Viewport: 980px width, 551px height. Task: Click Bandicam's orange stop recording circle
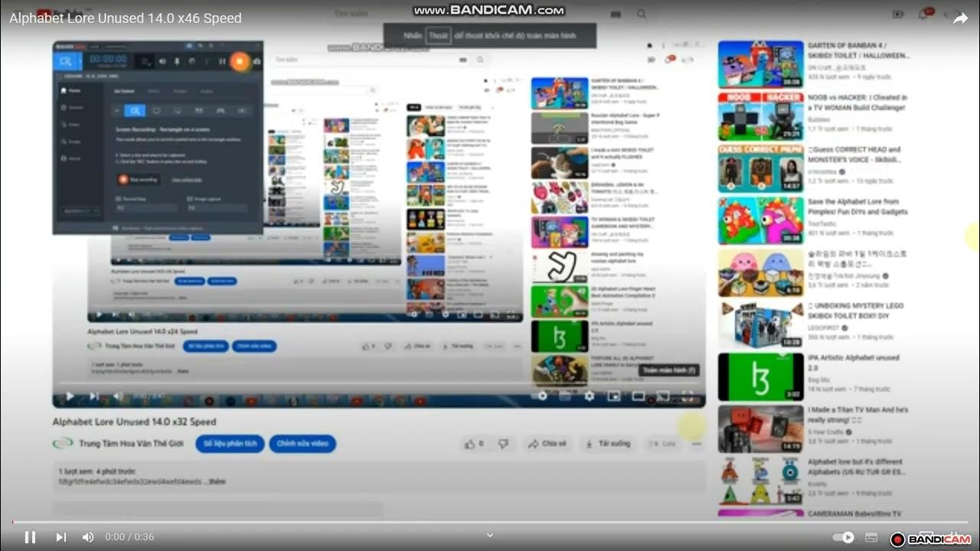tap(240, 60)
